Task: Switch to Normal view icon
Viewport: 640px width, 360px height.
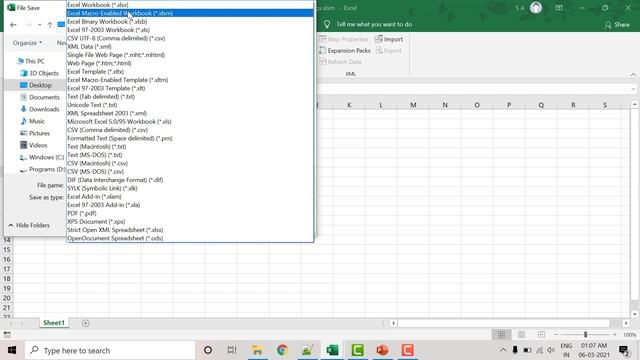Action: point(501,334)
